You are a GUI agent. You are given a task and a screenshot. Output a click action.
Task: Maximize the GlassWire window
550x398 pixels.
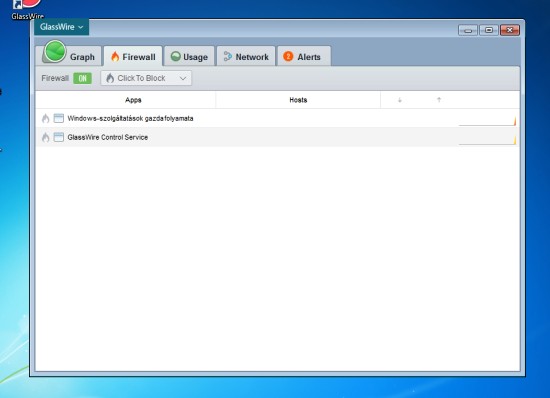[x=489, y=30]
